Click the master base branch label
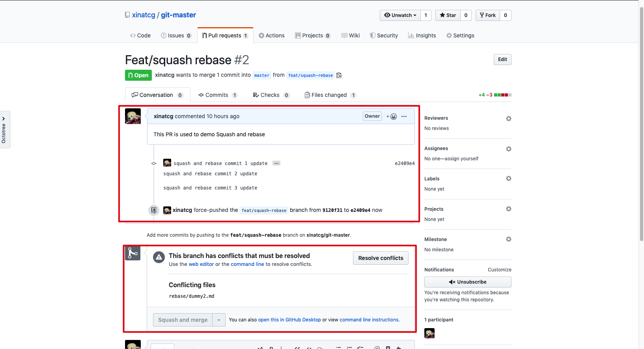This screenshot has width=644, height=349. (262, 75)
